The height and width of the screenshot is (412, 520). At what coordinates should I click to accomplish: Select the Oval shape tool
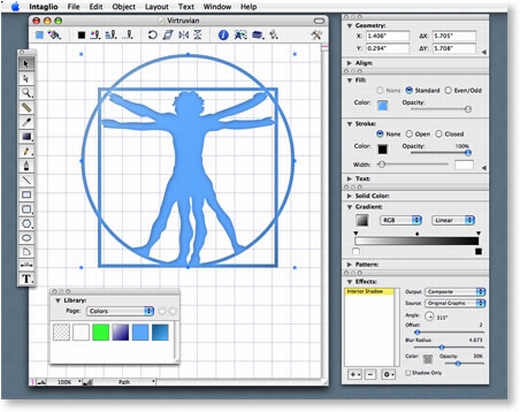point(27,238)
